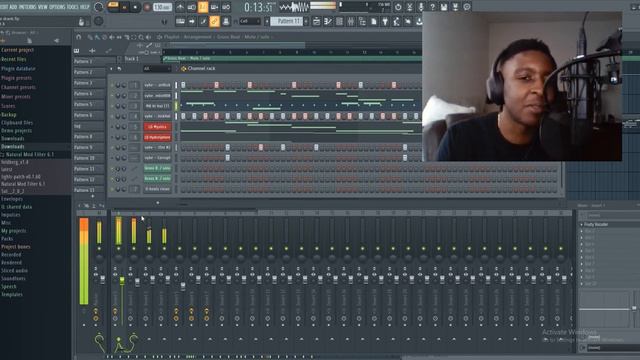This screenshot has height=360, width=640.
Task: Click the playlist magnet snap icon
Action: pyautogui.click(x=78, y=37)
